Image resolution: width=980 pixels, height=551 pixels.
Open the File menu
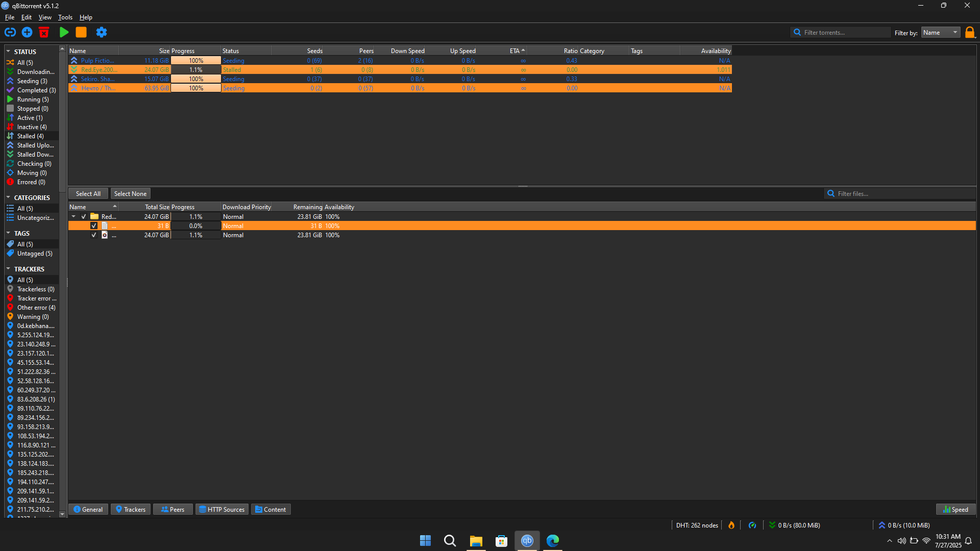pos(10,17)
